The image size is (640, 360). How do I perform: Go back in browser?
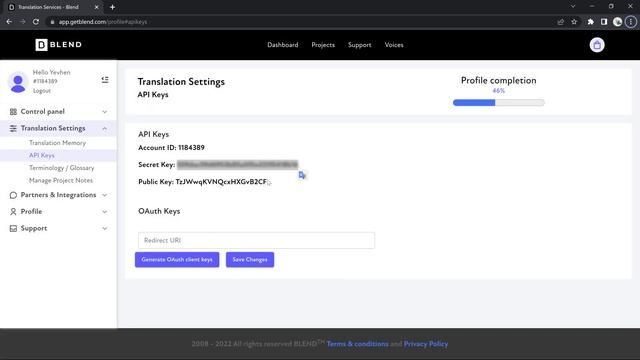coord(9,22)
